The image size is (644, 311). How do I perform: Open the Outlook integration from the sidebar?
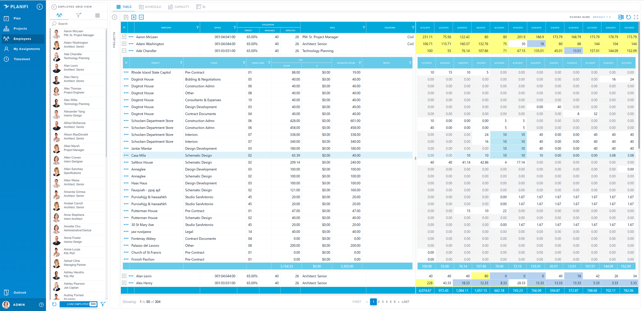(x=20, y=292)
